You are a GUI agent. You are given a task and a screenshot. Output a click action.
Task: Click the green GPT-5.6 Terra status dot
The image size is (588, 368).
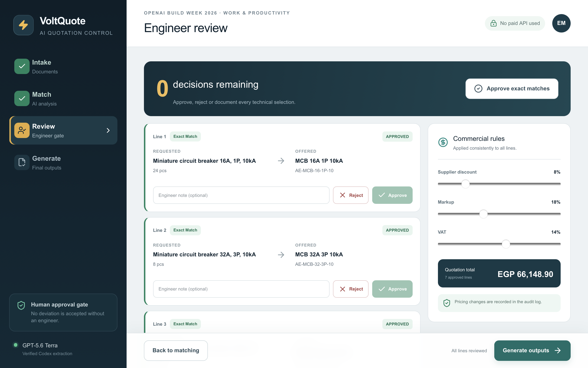[x=16, y=345]
